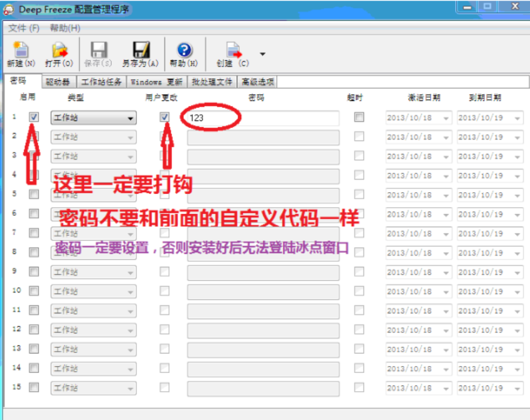The width and height of the screenshot is (530, 420).
Task: Enable the 超时 checkbox in row 1
Action: [359, 117]
